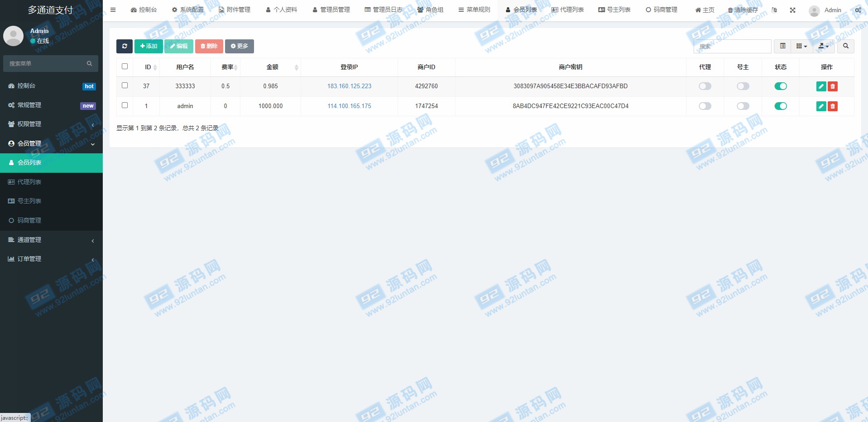The height and width of the screenshot is (422, 868).
Task: Toggle 代理 switch for user 333333
Action: tap(705, 86)
